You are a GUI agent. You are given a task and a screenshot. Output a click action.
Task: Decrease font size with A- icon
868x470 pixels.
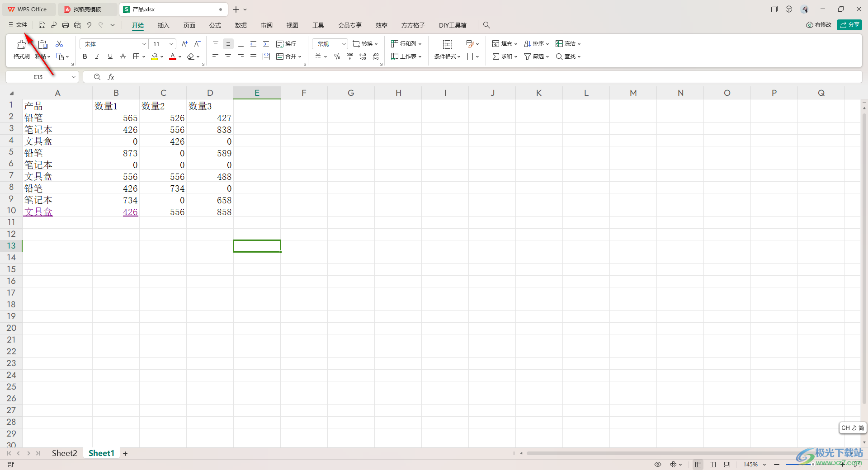coord(197,44)
